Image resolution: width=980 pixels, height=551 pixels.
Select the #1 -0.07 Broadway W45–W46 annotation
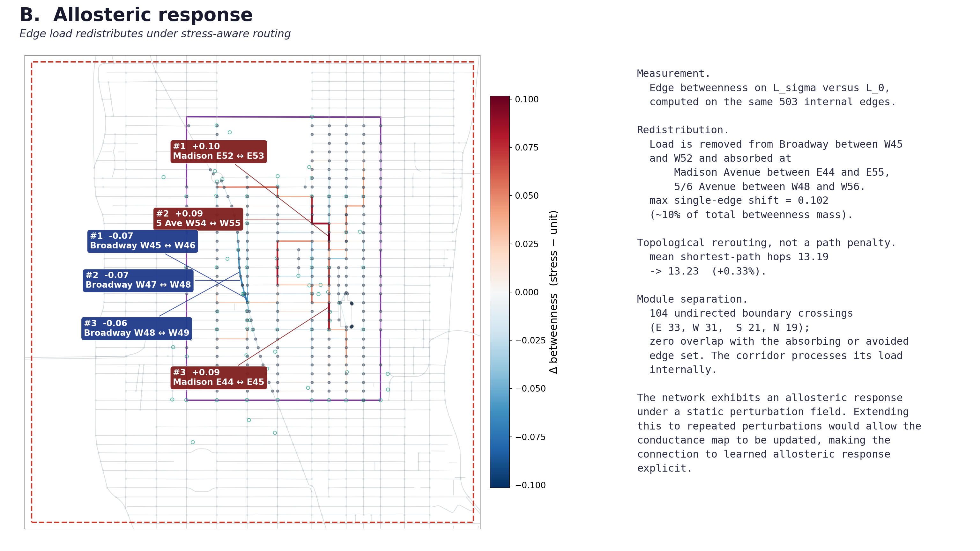(x=143, y=241)
